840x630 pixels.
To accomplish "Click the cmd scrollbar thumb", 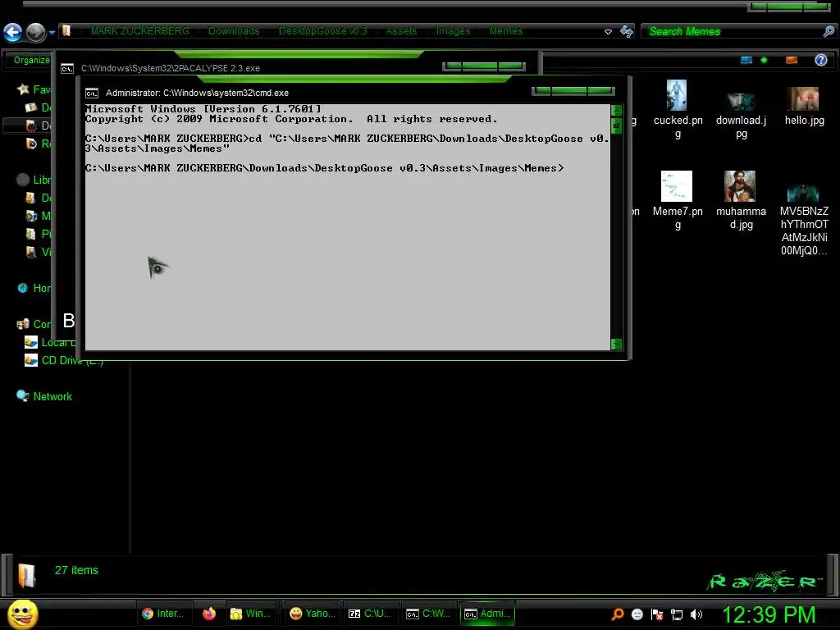I will pyautogui.click(x=617, y=126).
